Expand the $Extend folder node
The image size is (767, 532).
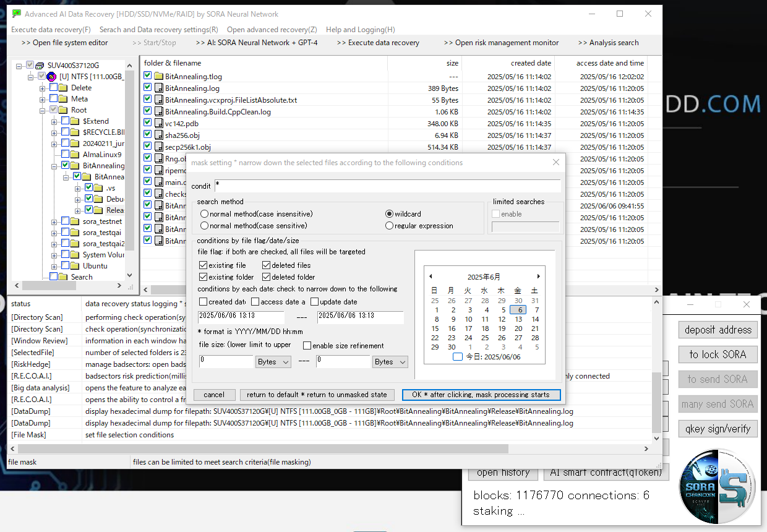pyautogui.click(x=54, y=121)
